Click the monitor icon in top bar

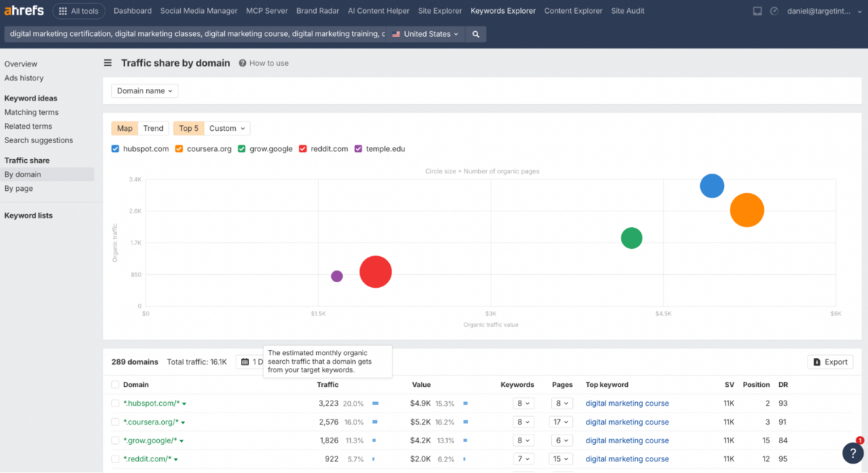757,11
